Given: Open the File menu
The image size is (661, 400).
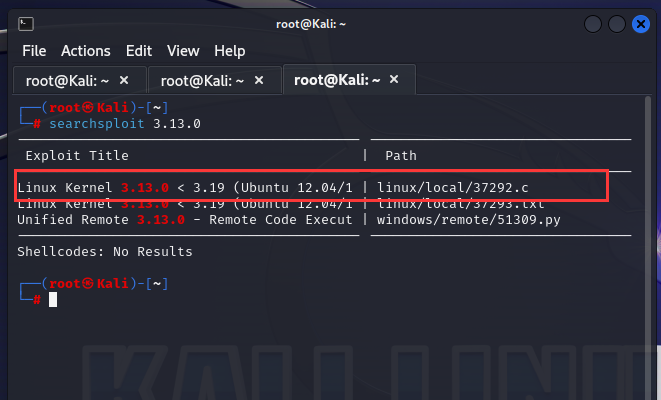Looking at the screenshot, I should click(x=34, y=51).
